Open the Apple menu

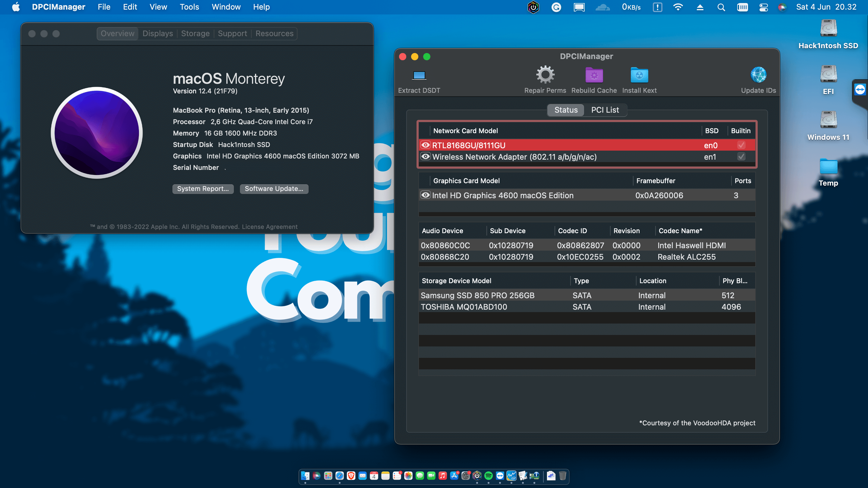click(x=16, y=7)
